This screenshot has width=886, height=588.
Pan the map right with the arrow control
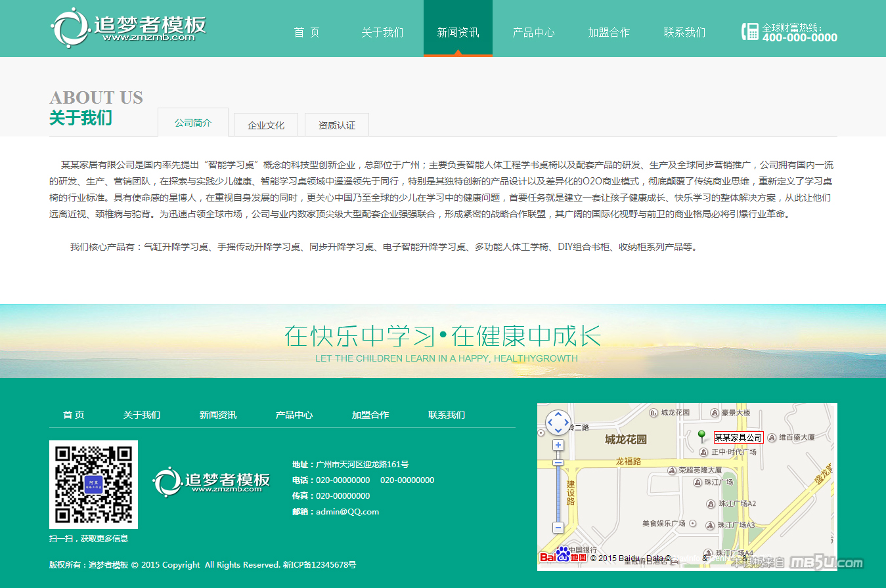tap(567, 423)
